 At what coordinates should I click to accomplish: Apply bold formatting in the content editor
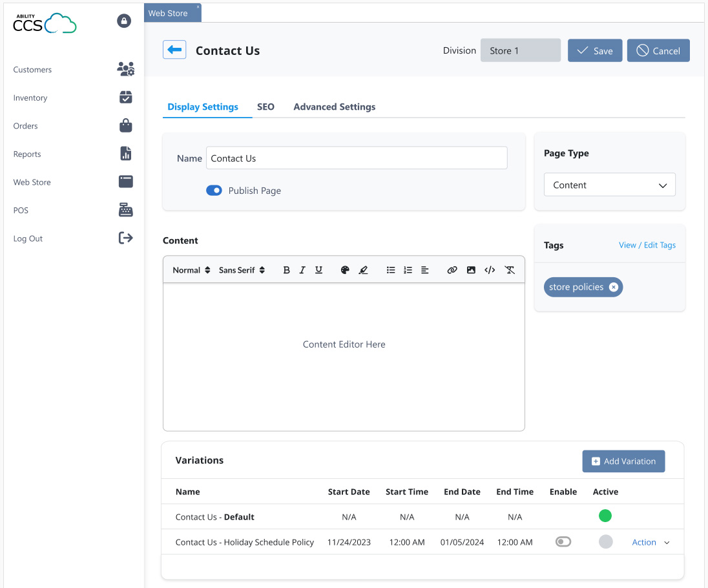click(286, 269)
